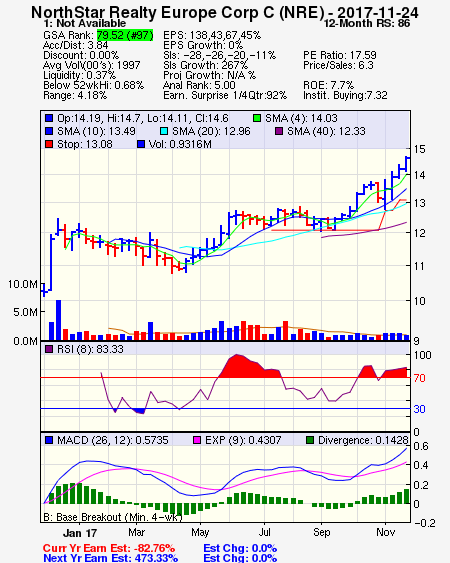The height and width of the screenshot is (563, 450).
Task: Click the 10.0M volume axis label
Action: pos(23,284)
